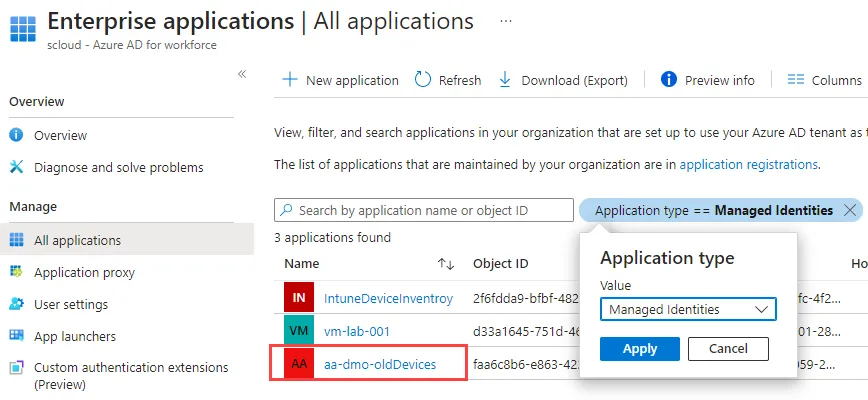
Task: Click the Manage section heading
Action: click(x=33, y=206)
